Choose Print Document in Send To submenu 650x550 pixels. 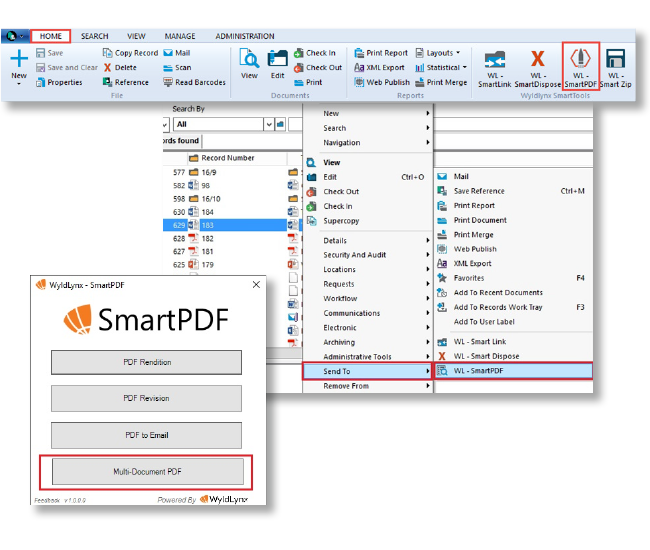tap(513, 220)
